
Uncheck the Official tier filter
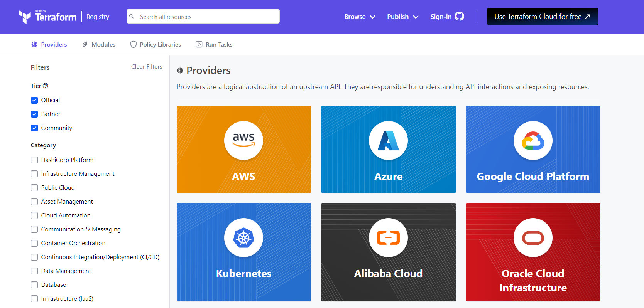tap(34, 100)
